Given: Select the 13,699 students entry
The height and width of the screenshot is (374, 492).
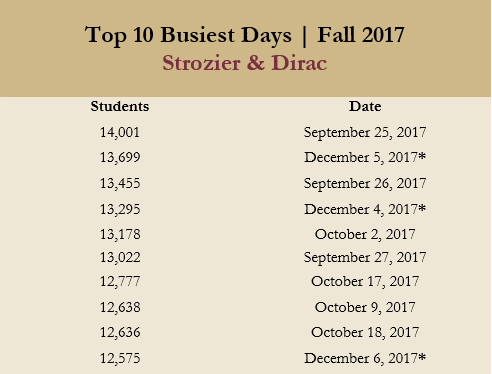Looking at the screenshot, I should tap(120, 157).
